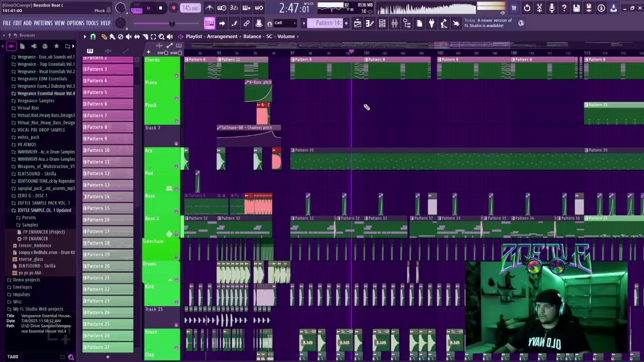
Task: Adjust the main pitch knob
Action: [121, 23]
